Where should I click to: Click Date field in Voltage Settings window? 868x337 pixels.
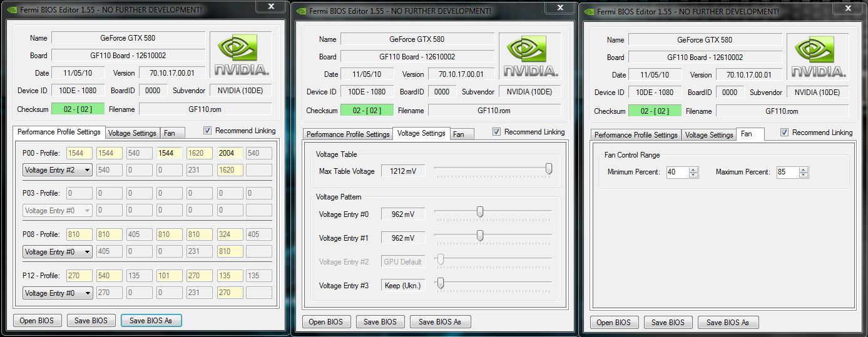point(367,74)
